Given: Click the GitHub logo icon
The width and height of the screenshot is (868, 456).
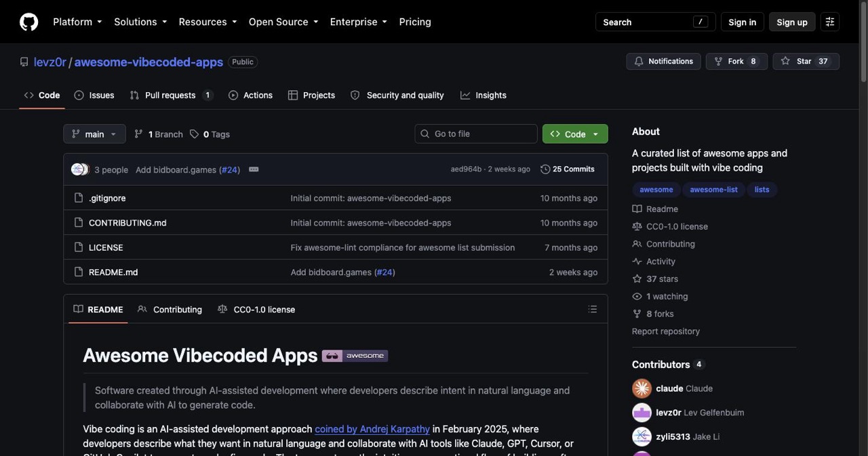Looking at the screenshot, I should (28, 22).
